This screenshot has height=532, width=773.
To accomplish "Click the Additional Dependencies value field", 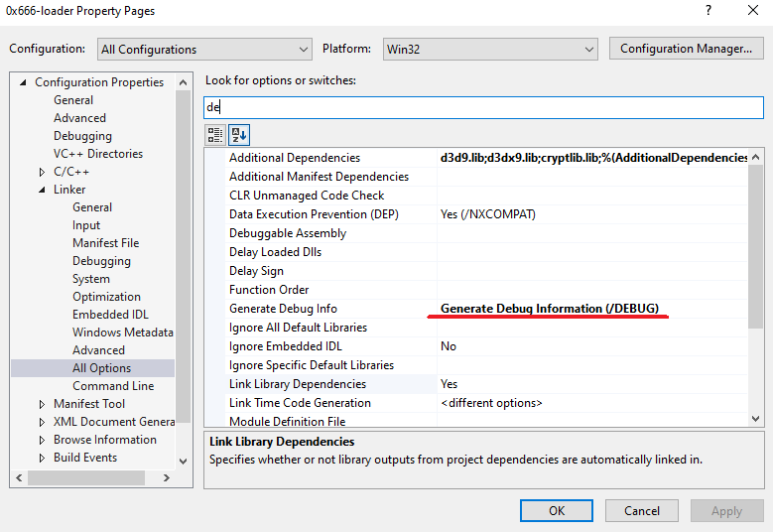I will point(592,158).
